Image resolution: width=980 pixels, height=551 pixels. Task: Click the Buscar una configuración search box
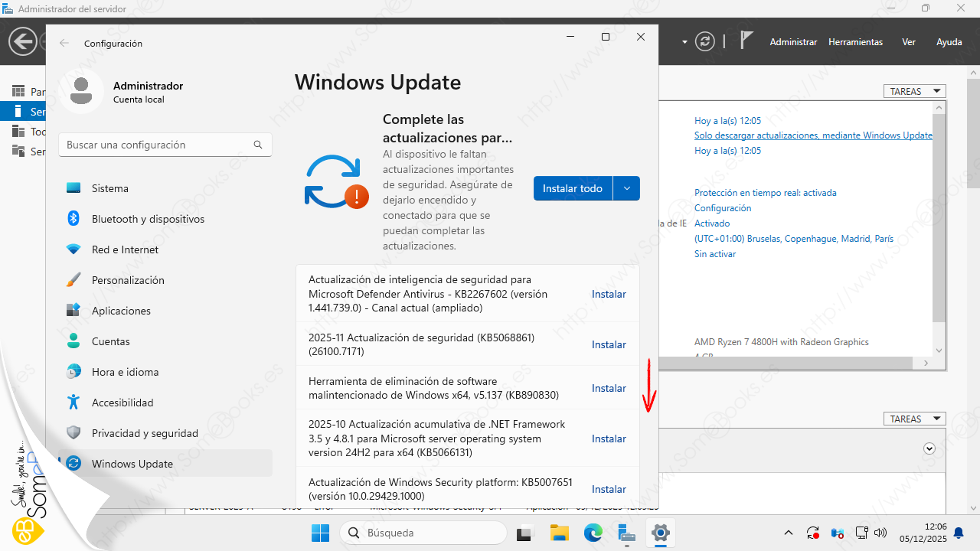[157, 145]
